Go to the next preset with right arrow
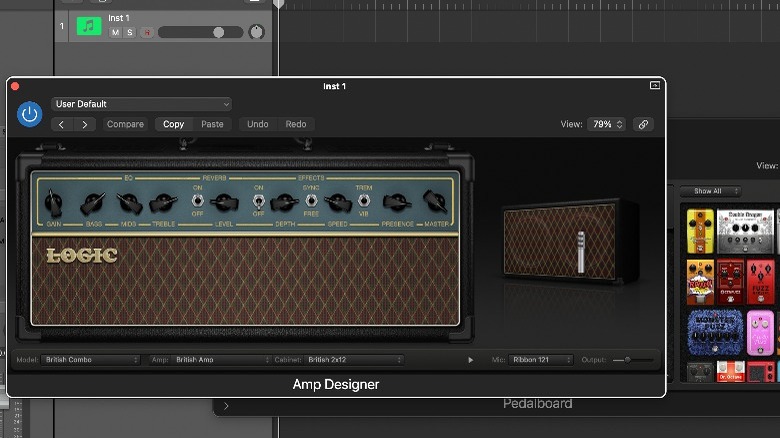Image resolution: width=780 pixels, height=438 pixels. (85, 124)
